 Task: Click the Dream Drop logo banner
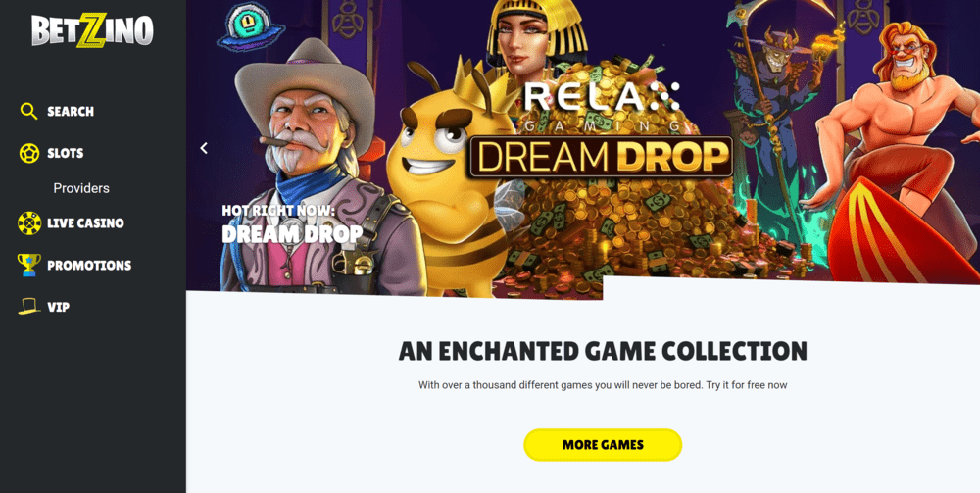pos(601,157)
